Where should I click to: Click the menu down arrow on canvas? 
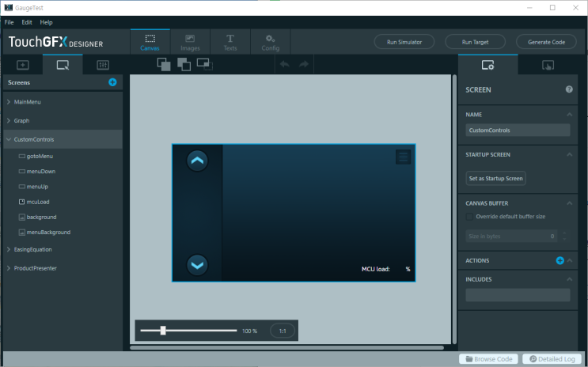tap(197, 265)
